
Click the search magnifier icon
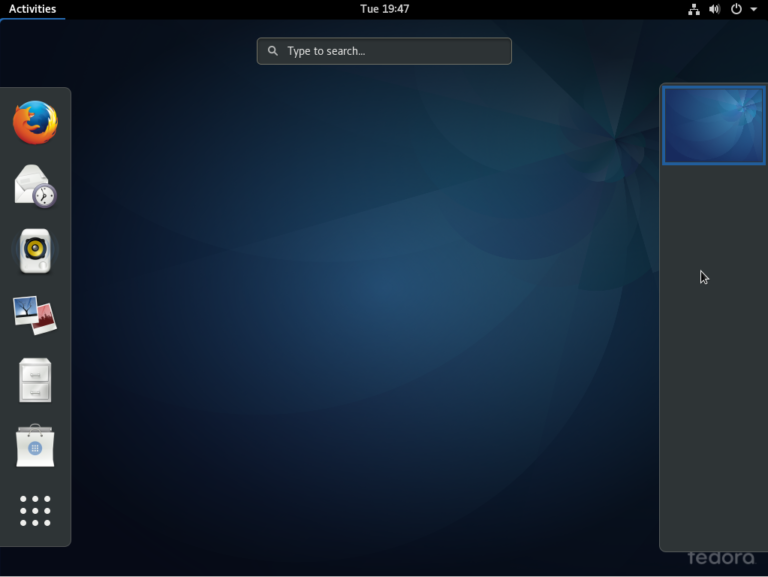coord(273,50)
